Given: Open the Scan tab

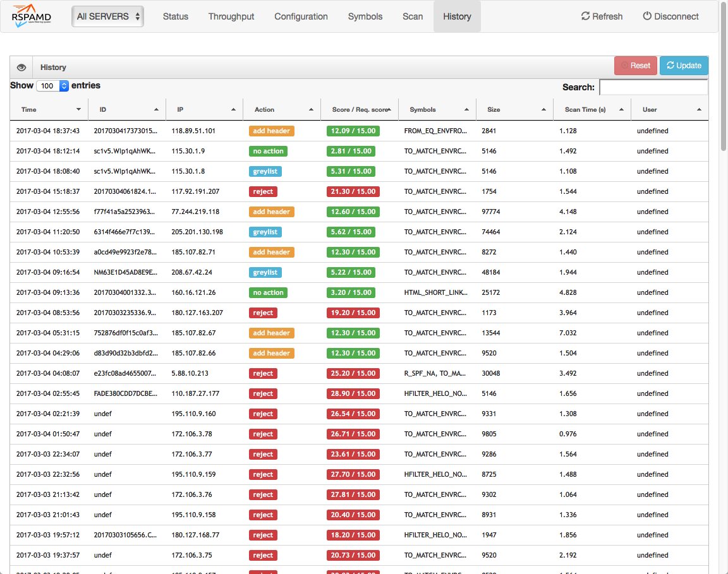Looking at the screenshot, I should (x=413, y=16).
